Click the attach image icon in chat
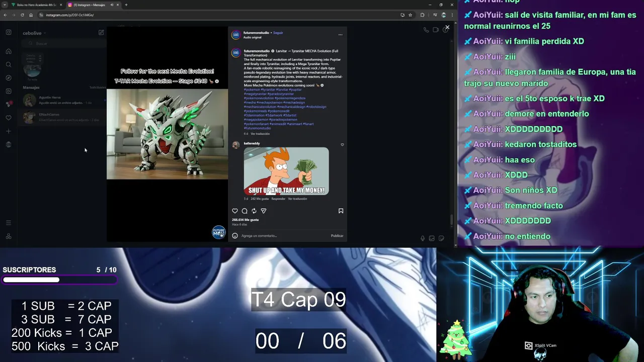Screen dimensions: 644x362 432,238
